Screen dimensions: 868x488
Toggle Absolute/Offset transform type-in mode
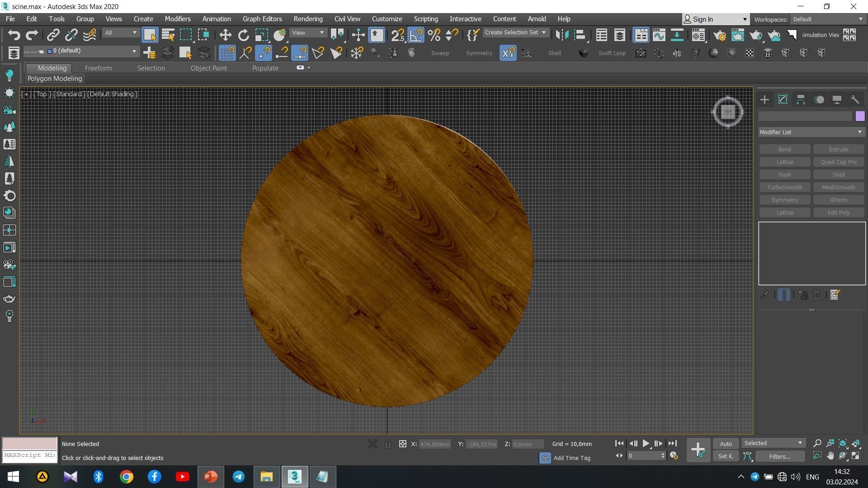[403, 444]
